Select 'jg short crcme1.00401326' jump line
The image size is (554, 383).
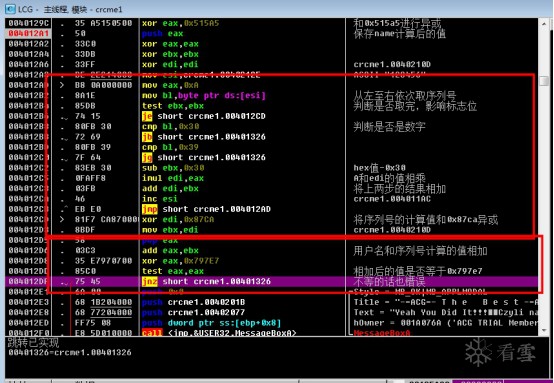[204, 157]
